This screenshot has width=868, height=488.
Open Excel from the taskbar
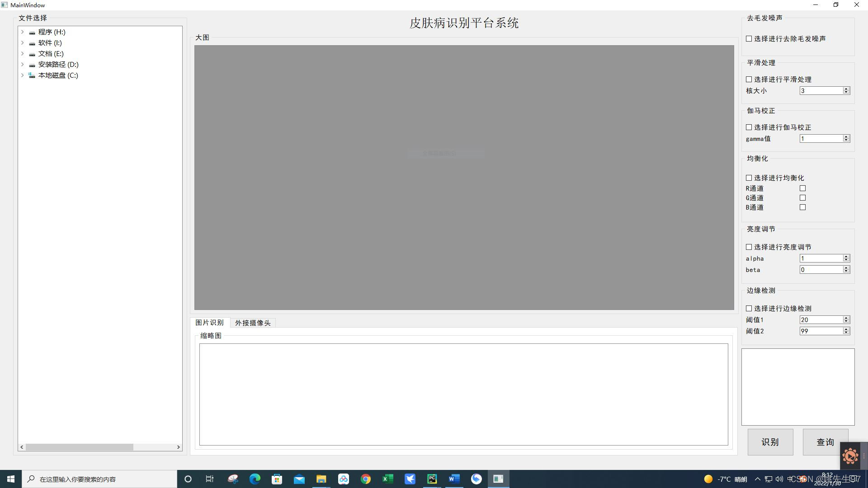pyautogui.click(x=387, y=479)
